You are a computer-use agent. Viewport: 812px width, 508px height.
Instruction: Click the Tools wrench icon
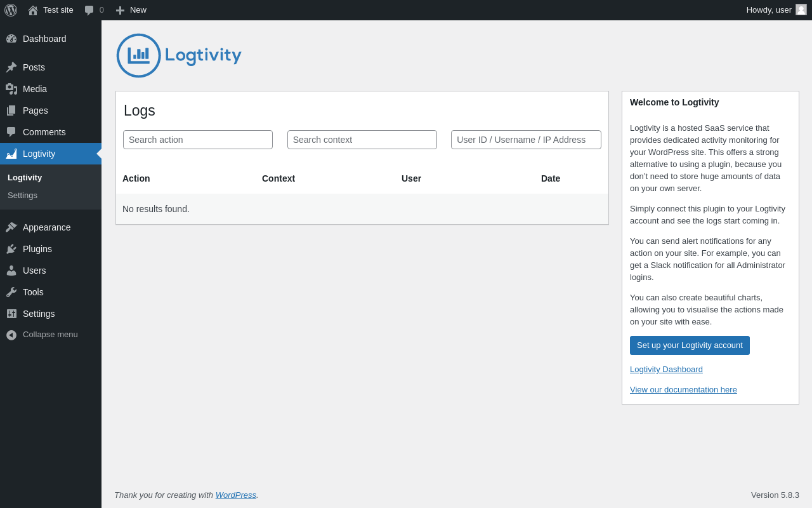[11, 292]
